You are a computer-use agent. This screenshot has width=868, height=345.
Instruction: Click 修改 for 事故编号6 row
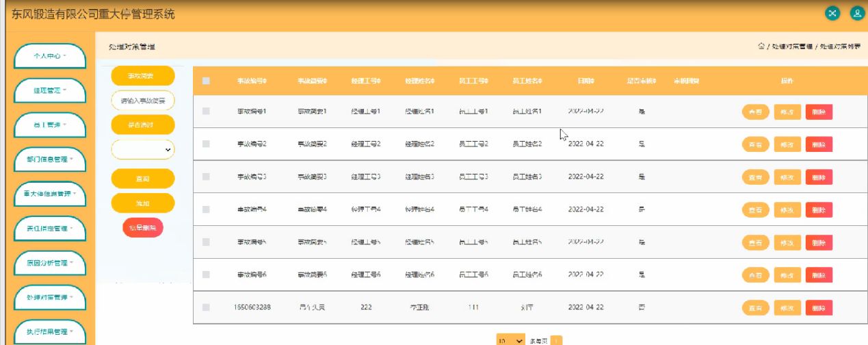787,275
